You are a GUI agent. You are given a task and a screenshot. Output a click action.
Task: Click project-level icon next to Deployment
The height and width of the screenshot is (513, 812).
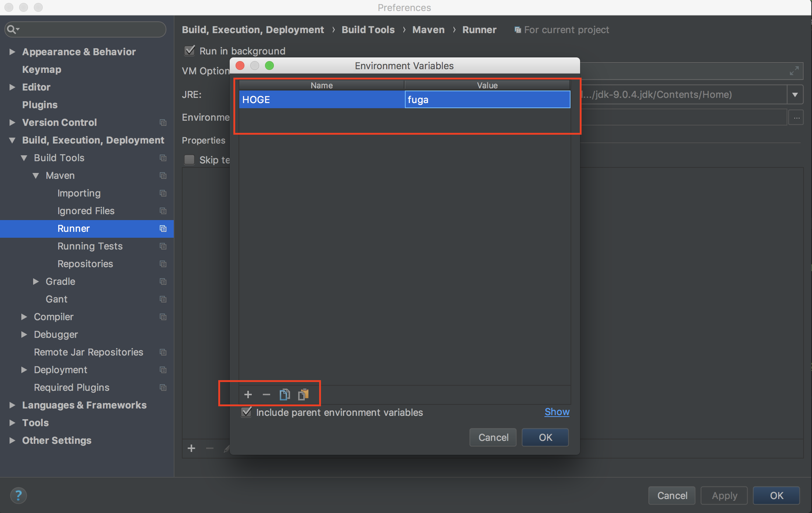(x=163, y=370)
